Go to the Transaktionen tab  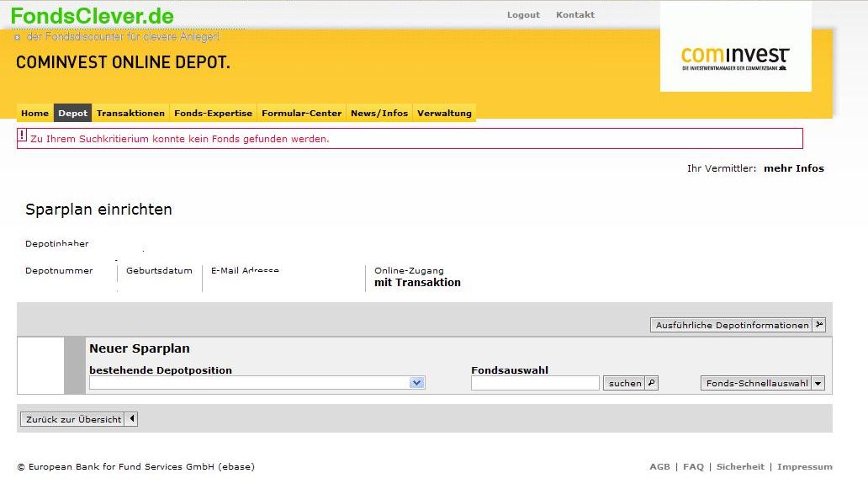coord(130,113)
